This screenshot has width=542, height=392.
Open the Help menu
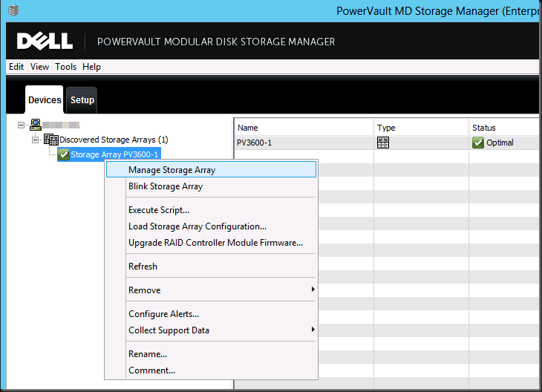[91, 67]
